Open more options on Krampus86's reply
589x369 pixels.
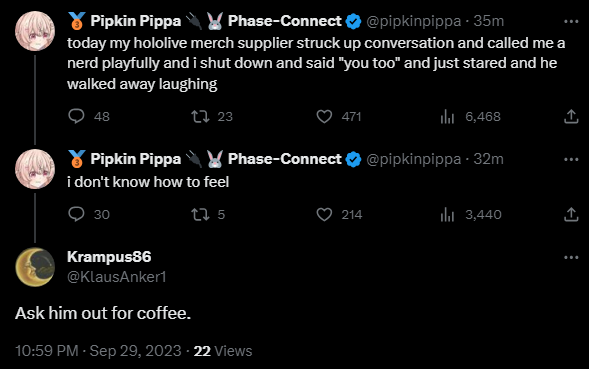571,258
